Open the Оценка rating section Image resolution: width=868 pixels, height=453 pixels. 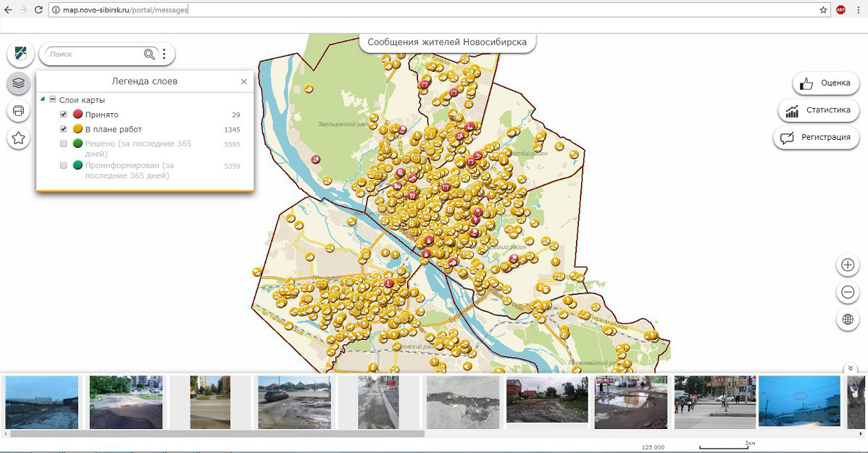pos(826,83)
